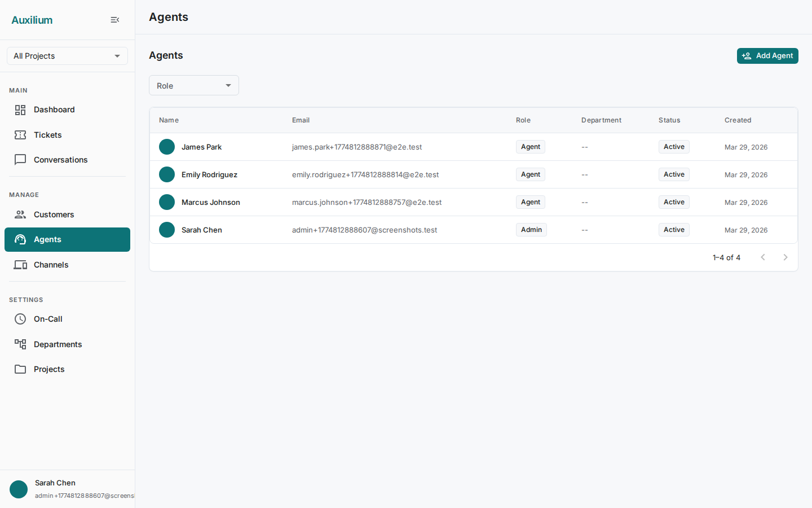Click the Admin role badge for Sarah Chen

[531, 230]
